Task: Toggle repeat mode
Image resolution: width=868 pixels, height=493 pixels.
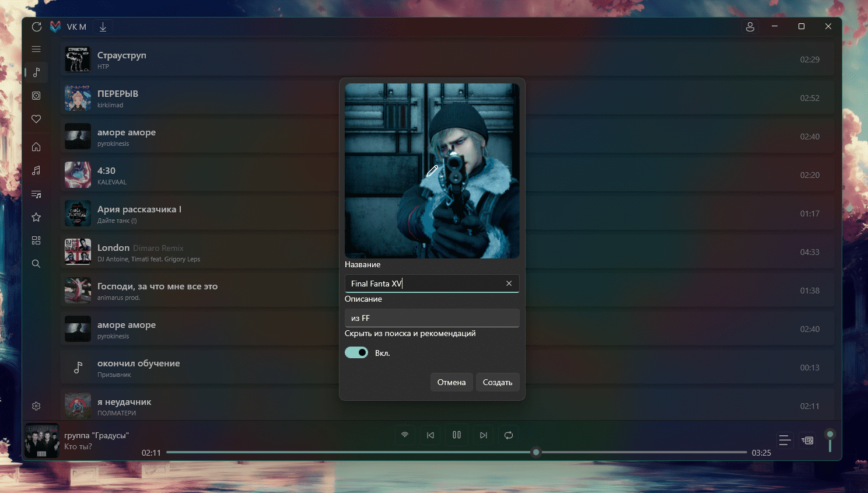Action: (509, 435)
